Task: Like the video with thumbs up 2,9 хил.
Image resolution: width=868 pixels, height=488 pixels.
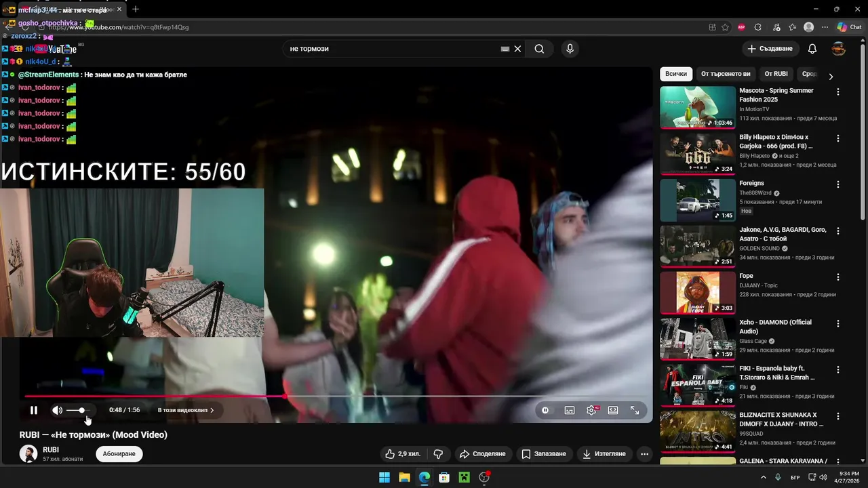Action: click(x=403, y=454)
